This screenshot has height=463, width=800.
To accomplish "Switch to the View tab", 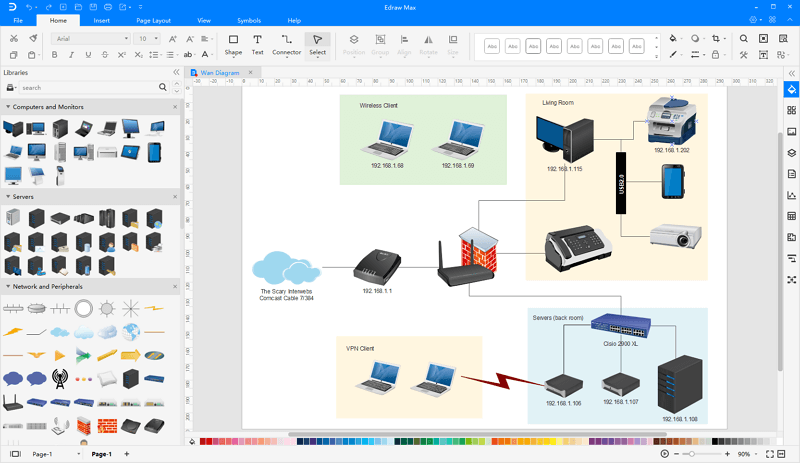I will tap(204, 20).
